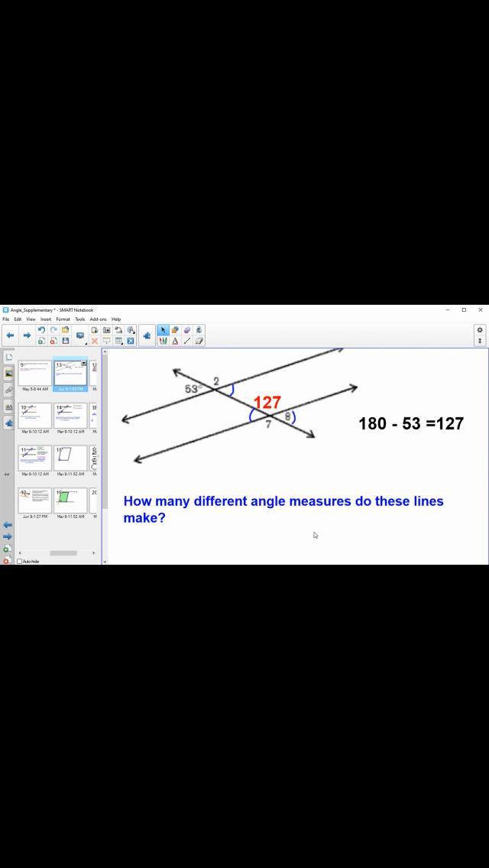
Task: Click the screen capture camera icon
Action: pyautogui.click(x=106, y=330)
